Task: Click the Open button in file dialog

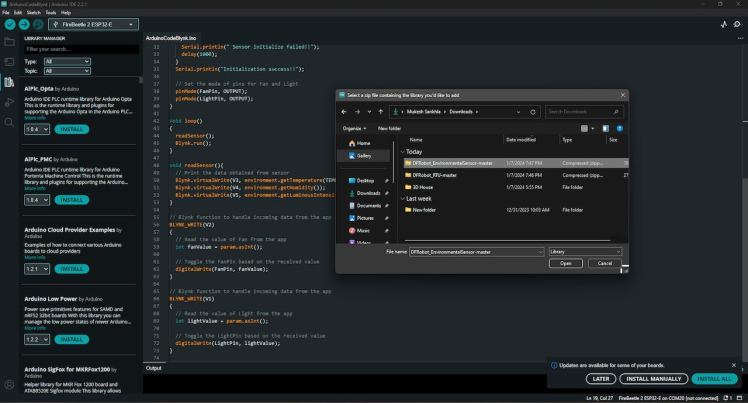Action: (x=565, y=263)
